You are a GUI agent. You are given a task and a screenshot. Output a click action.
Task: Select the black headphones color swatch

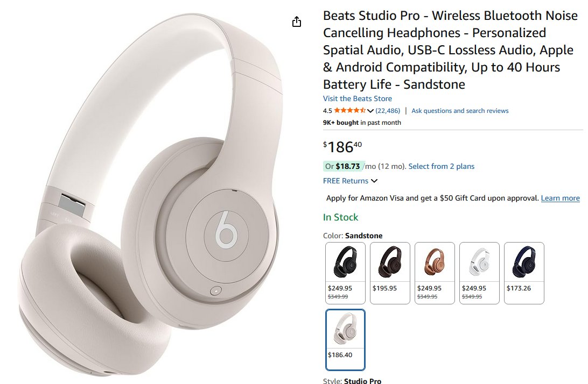point(345,273)
